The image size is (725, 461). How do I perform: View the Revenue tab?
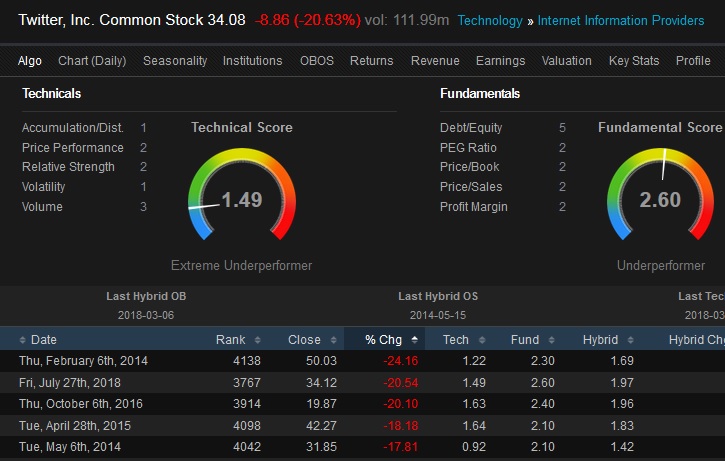click(435, 61)
